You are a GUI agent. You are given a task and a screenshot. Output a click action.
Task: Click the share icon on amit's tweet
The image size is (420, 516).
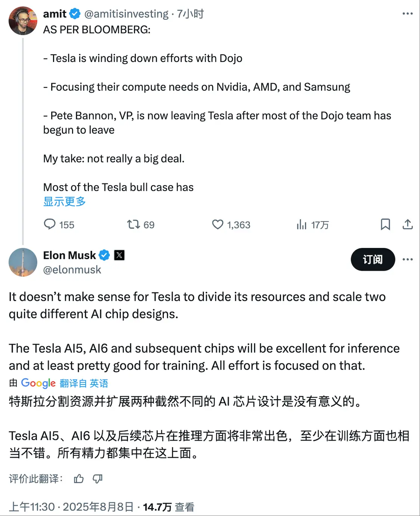click(x=408, y=224)
